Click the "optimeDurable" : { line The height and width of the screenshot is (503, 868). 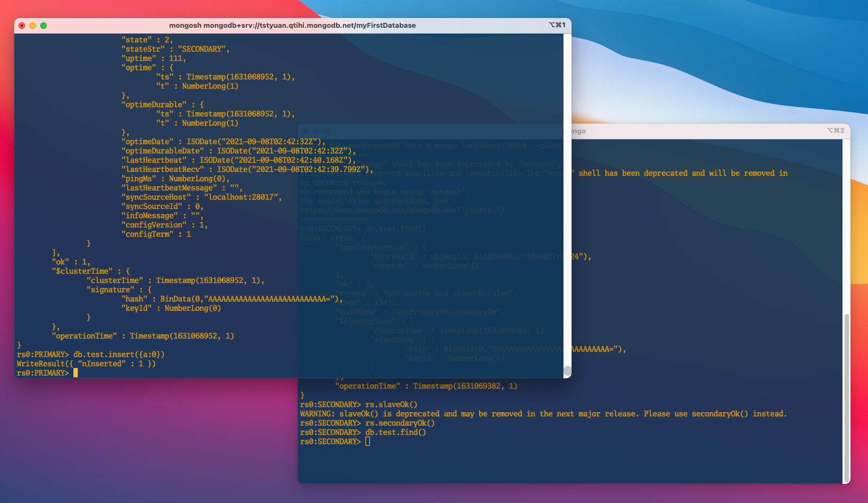163,105
